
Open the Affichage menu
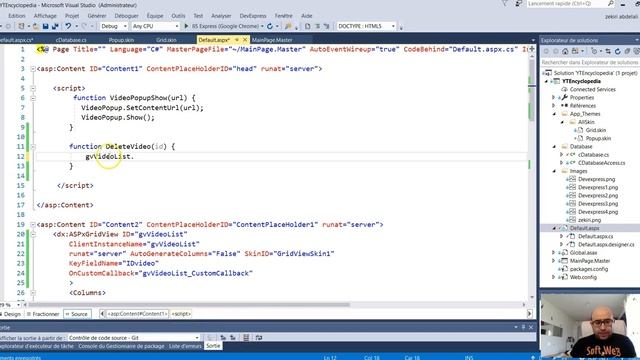(x=45, y=16)
